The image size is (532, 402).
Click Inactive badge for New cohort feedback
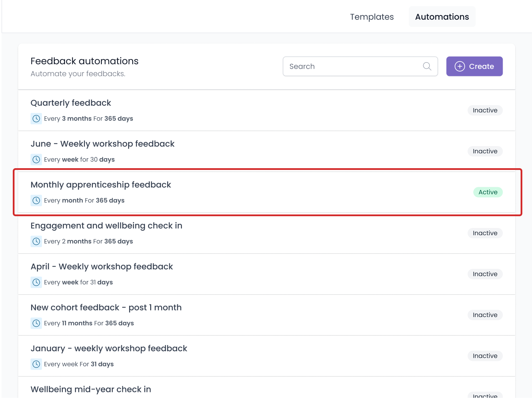(x=485, y=315)
